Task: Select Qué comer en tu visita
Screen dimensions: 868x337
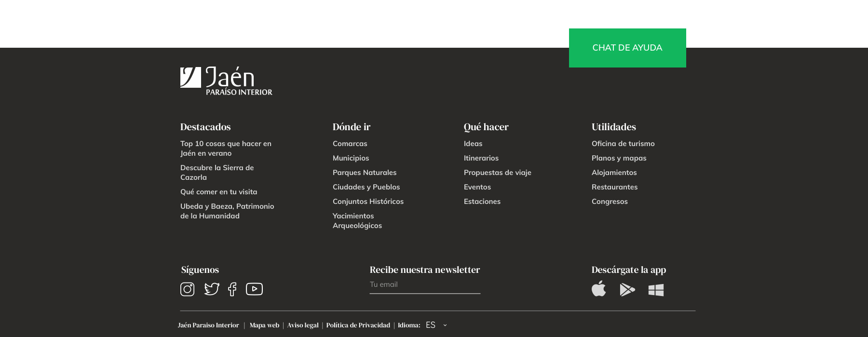Action: [218, 192]
